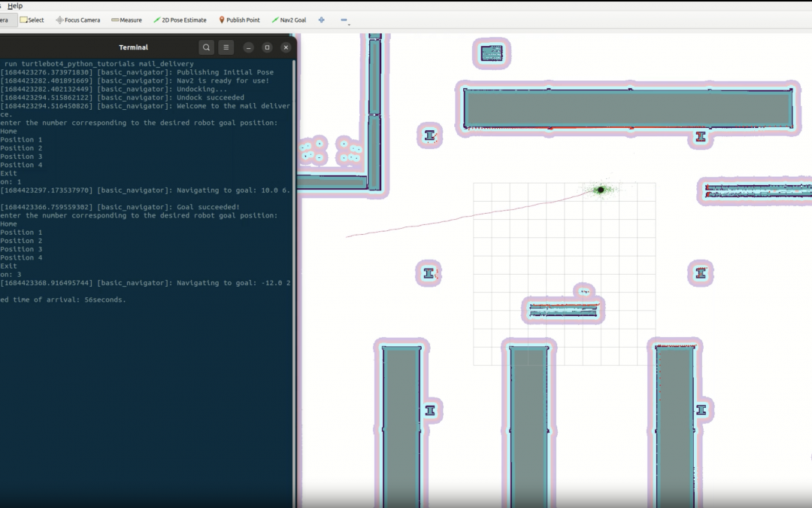The width and height of the screenshot is (812, 508).
Task: Open search in the Terminal window
Action: point(207,47)
